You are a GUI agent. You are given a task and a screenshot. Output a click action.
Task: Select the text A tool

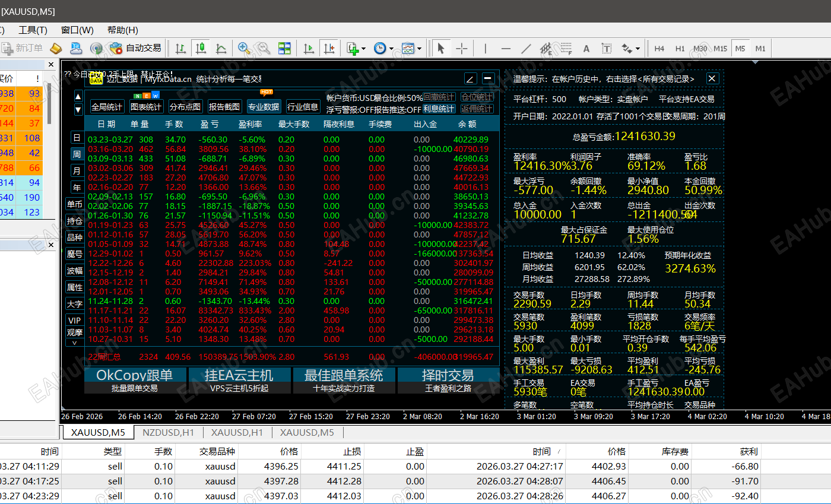click(x=586, y=48)
